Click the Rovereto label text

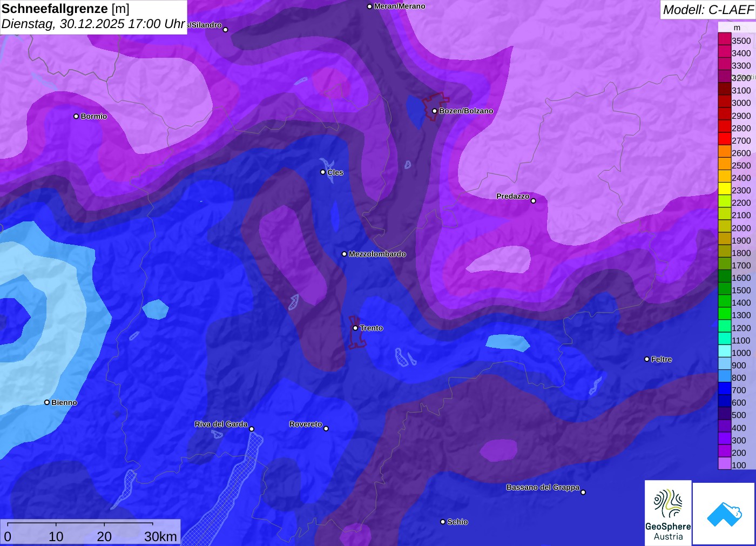[x=306, y=424]
